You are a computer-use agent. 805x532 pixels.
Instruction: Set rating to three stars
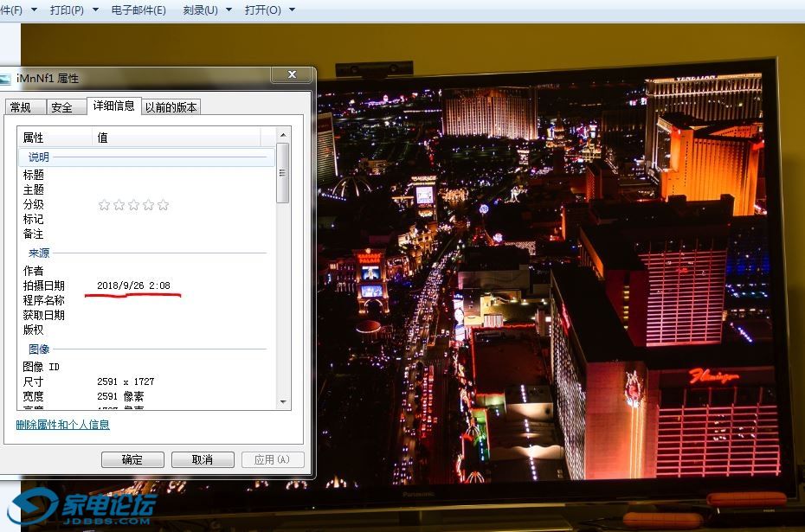(133, 205)
